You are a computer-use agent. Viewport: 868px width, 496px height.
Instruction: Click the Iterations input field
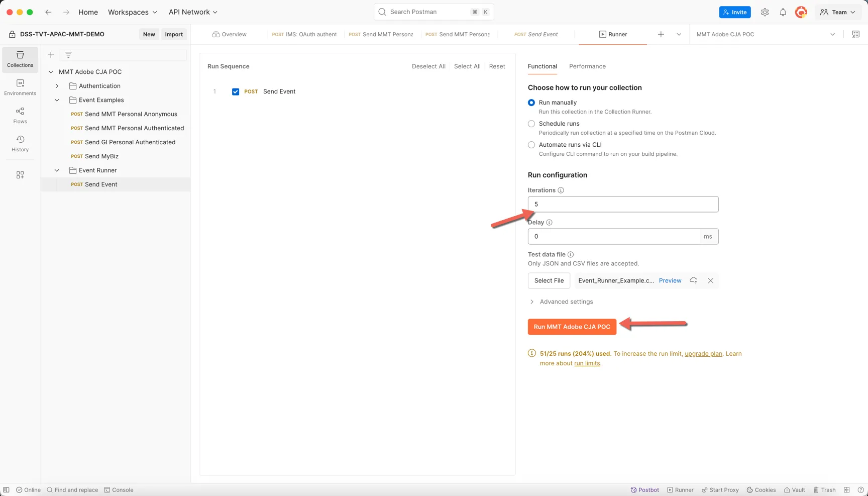[623, 204]
